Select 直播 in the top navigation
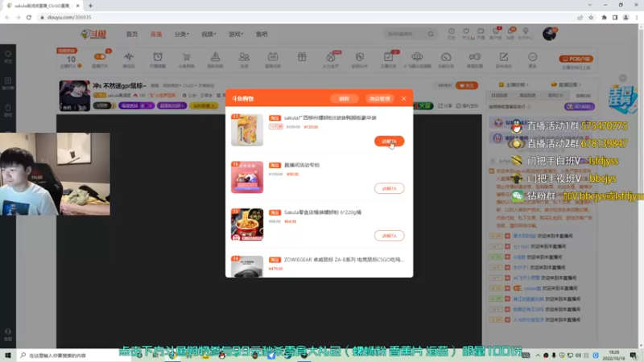The image size is (644, 362). coord(156,34)
